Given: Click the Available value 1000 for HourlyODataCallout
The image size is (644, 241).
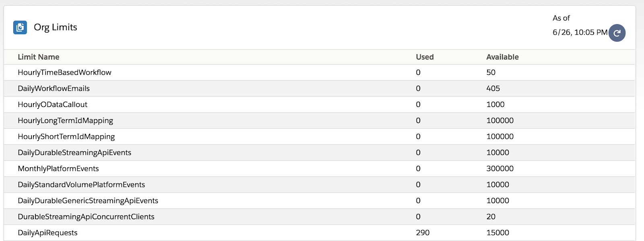Looking at the screenshot, I should (x=495, y=105).
